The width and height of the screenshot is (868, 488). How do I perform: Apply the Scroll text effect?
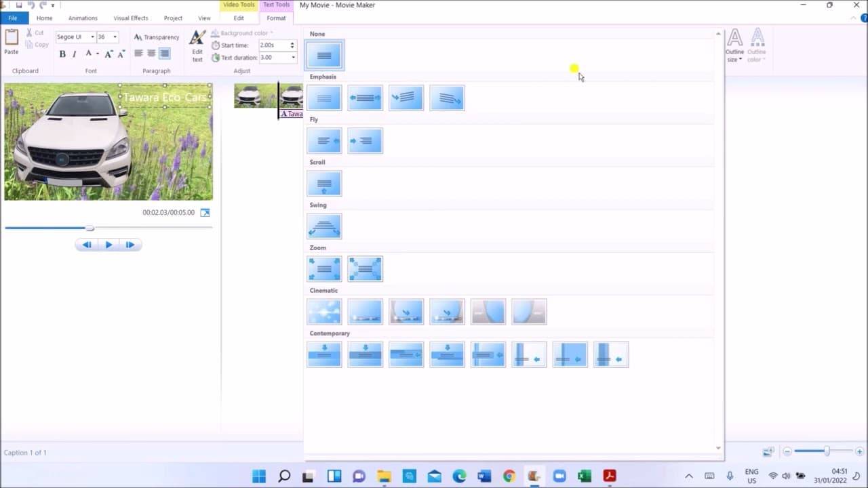(324, 183)
